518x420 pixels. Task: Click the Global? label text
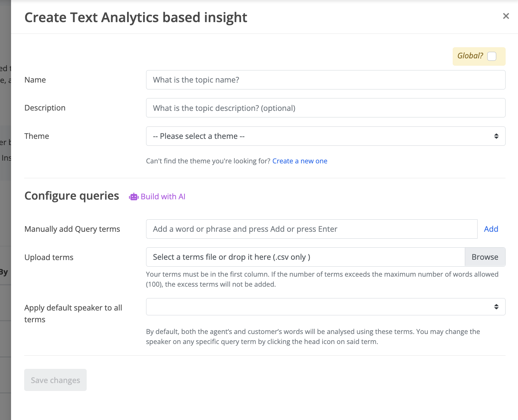(x=470, y=56)
